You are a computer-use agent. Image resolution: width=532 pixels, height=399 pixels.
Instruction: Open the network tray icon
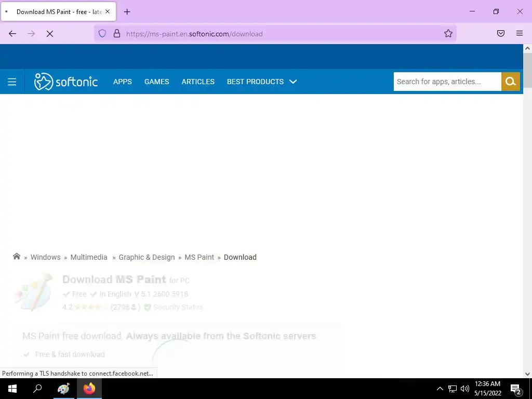(x=453, y=389)
